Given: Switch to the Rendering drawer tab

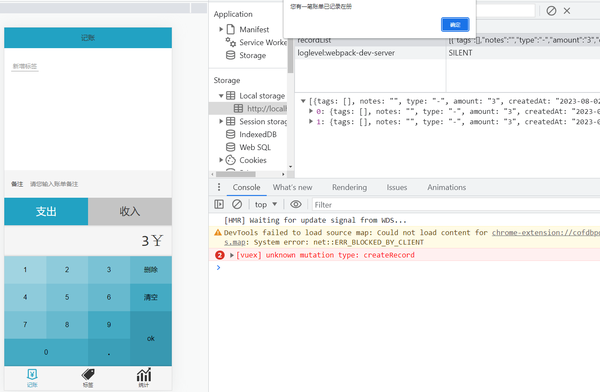Looking at the screenshot, I should click(x=349, y=187).
